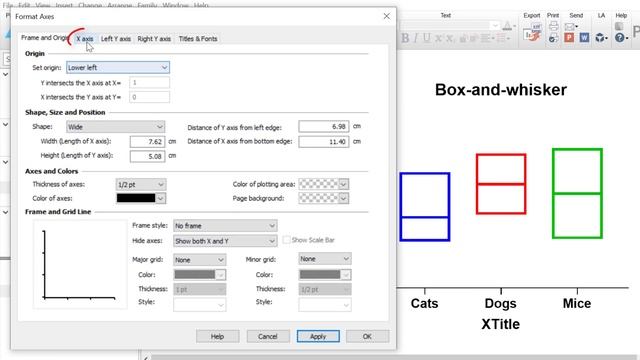Click the Send by email envelope icon
The image size is (640, 360).
click(x=569, y=27)
